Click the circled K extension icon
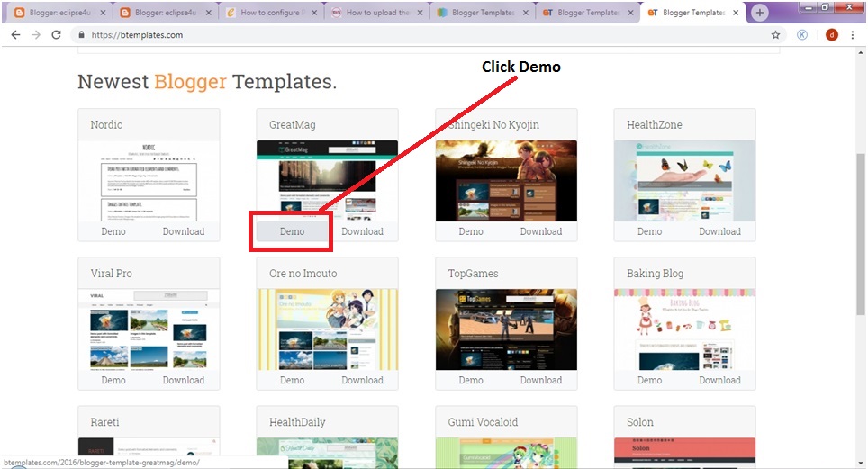 pyautogui.click(x=802, y=35)
